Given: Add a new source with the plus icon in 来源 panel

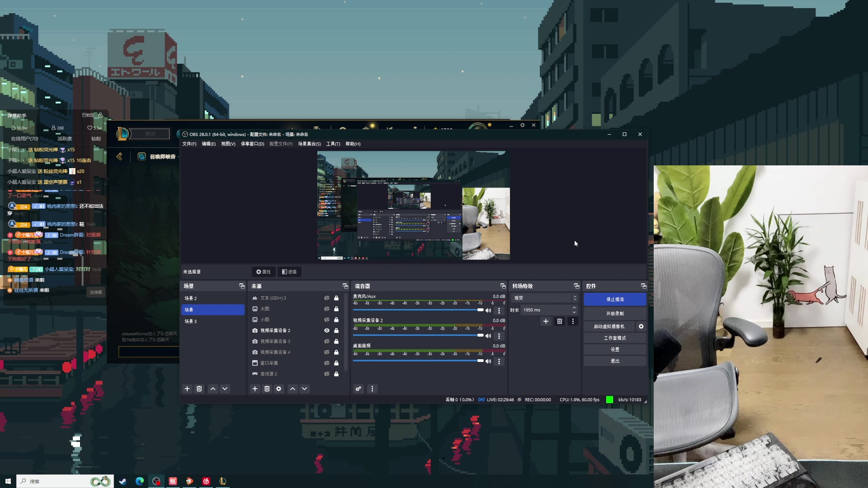Looking at the screenshot, I should (255, 389).
